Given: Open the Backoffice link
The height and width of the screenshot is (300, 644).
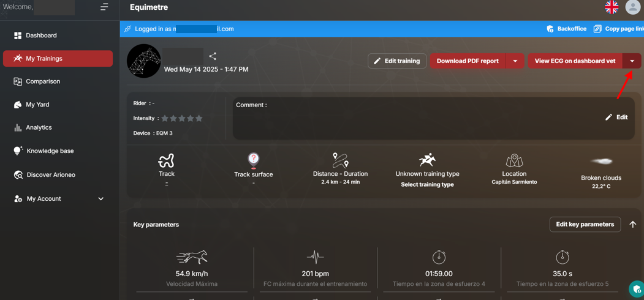Looking at the screenshot, I should click(x=567, y=29).
